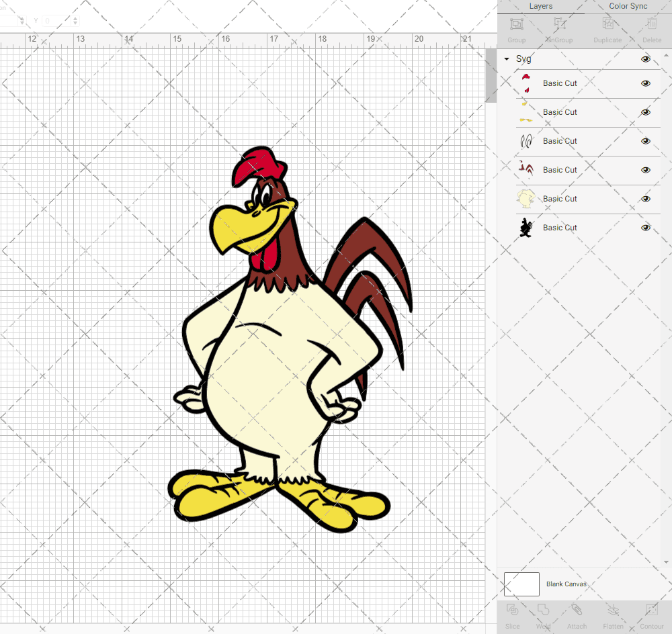
Task: Select the cream body layer thumbnail
Action: 526,199
